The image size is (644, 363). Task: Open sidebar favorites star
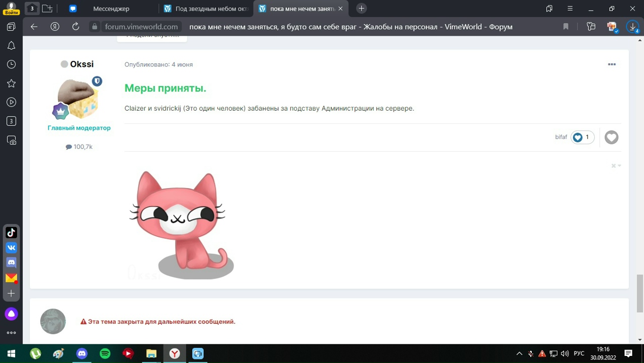click(x=11, y=83)
